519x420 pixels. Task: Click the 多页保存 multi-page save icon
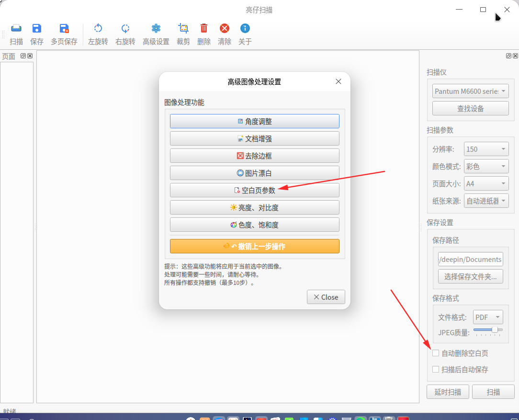(x=64, y=28)
